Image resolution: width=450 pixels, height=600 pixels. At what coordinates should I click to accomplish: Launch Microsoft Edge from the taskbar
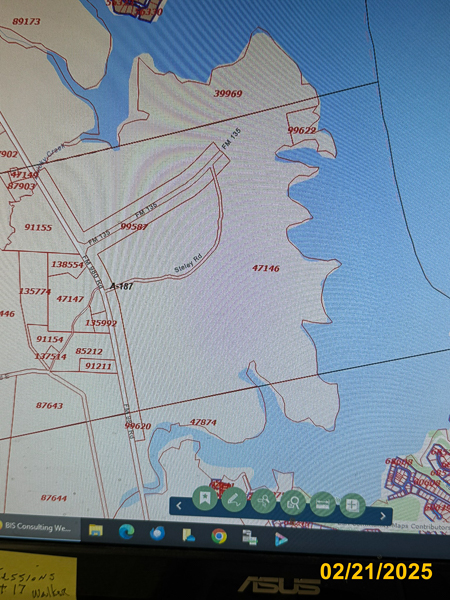(x=126, y=532)
